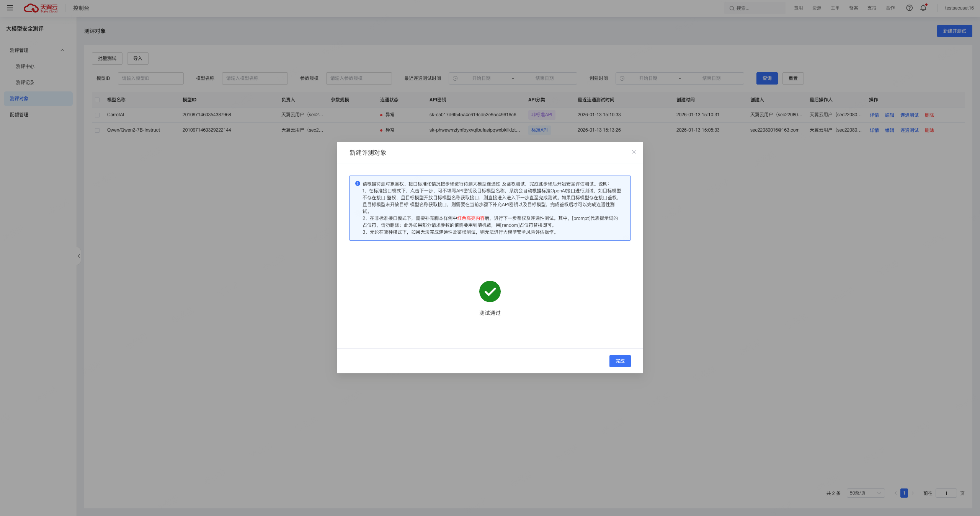Open the hamburger menu icon
The height and width of the screenshot is (516, 980).
(10, 8)
